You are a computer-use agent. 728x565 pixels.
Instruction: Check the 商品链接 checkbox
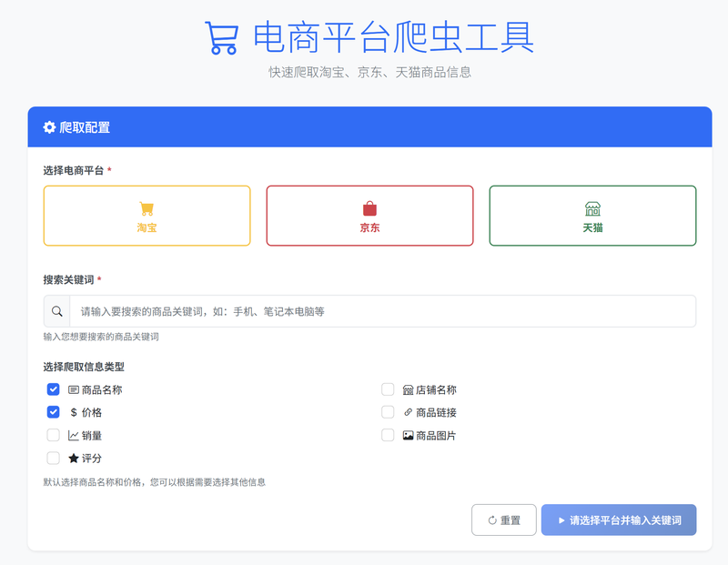pyautogui.click(x=388, y=412)
